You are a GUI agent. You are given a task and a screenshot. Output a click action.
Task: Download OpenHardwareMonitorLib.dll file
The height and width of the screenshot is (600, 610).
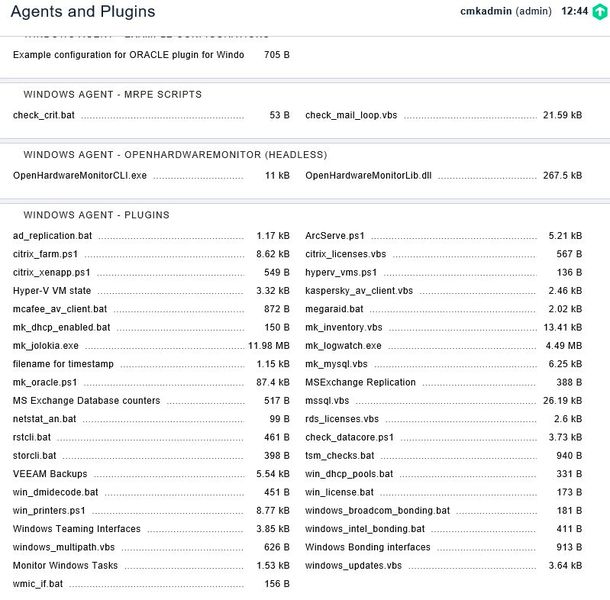(368, 175)
